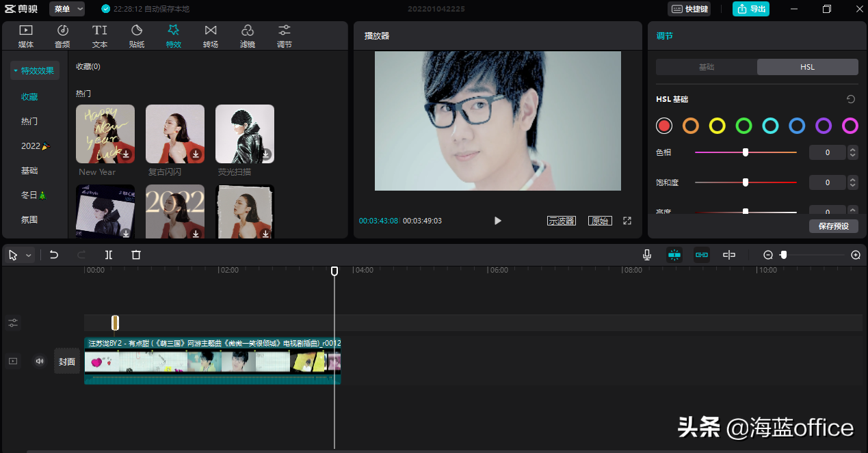This screenshot has width=868, height=453.
Task: Select the 冬日 effects category
Action: tap(34, 195)
